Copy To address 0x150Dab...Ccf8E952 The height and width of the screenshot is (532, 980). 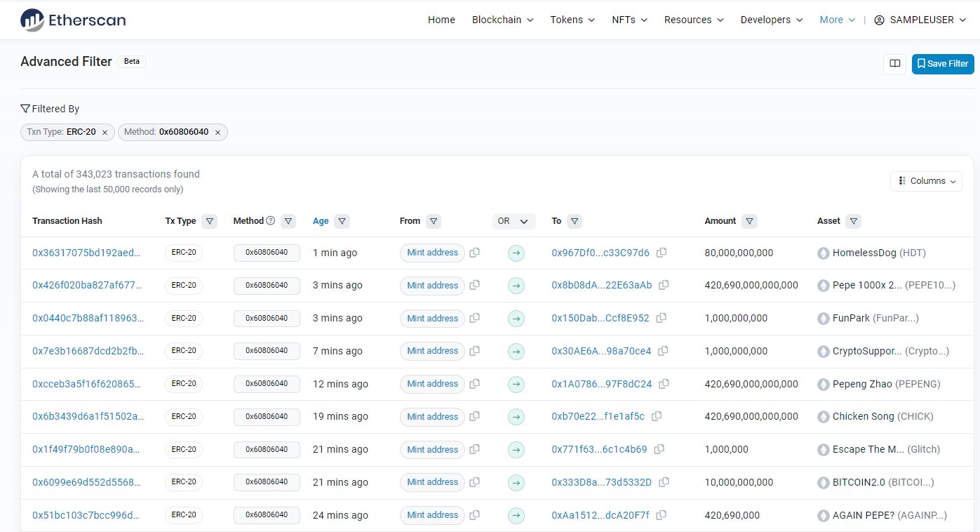661,318
